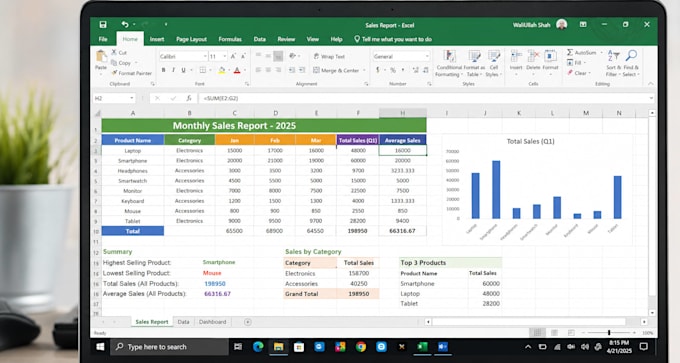The width and height of the screenshot is (680, 363).
Task: Open the Format as Table dropdown
Action: [474, 63]
